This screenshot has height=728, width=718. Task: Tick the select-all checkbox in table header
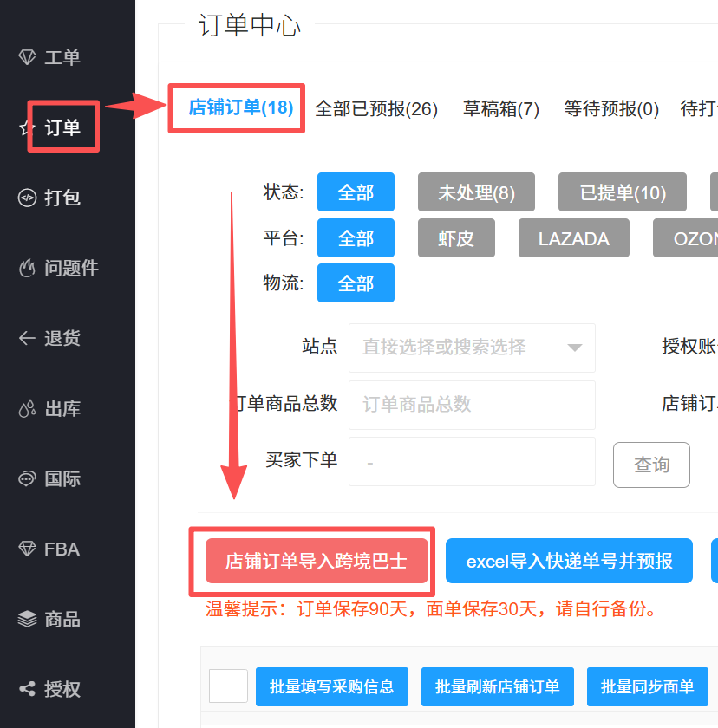tap(228, 686)
